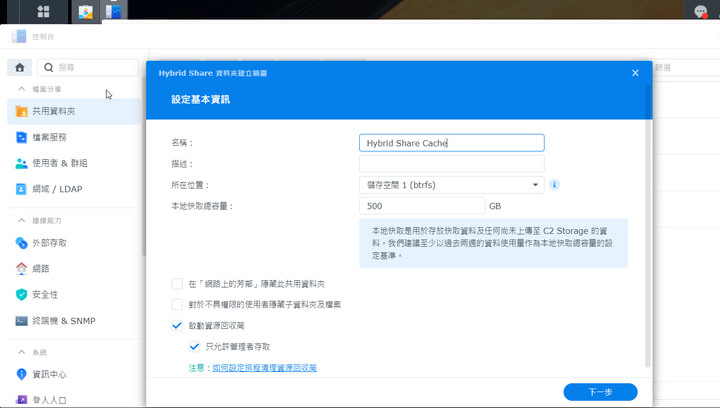This screenshot has width=720, height=408.
Task: Click the 檔案服務 sidebar icon
Action: pyautogui.click(x=21, y=137)
